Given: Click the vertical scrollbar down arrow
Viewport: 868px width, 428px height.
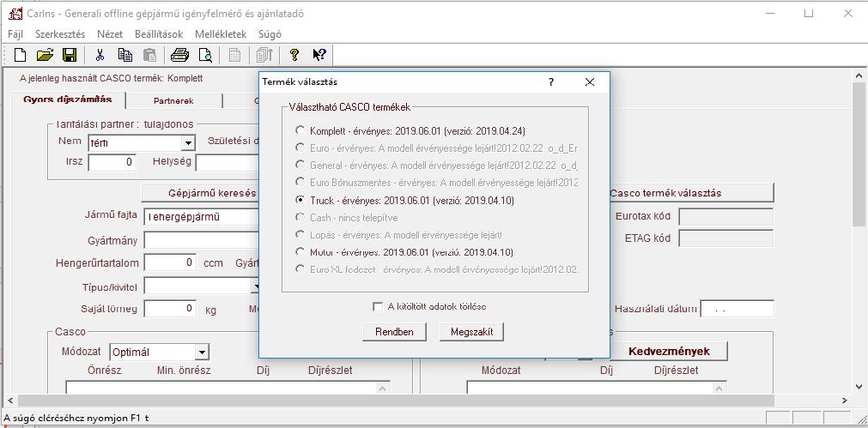Looking at the screenshot, I should click(859, 385).
